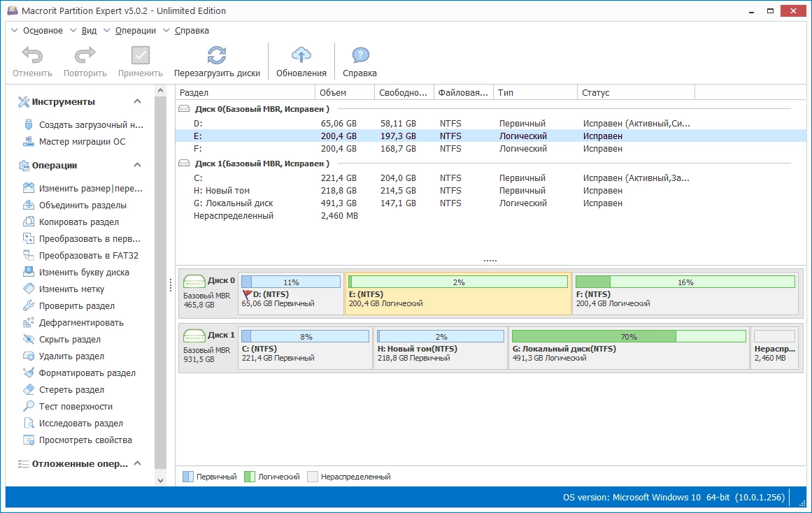Choose Изменить букву диска
812x513 pixels.
[x=77, y=273]
